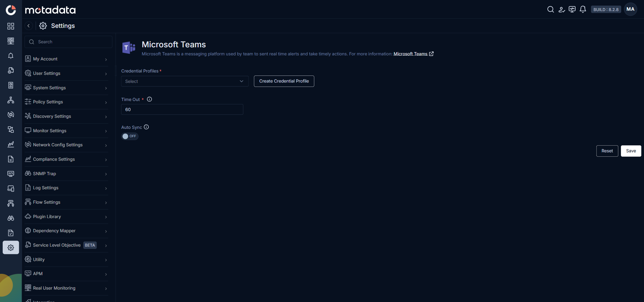Open the trend line chart icon in the rail
The image size is (644, 302).
[x=11, y=144]
